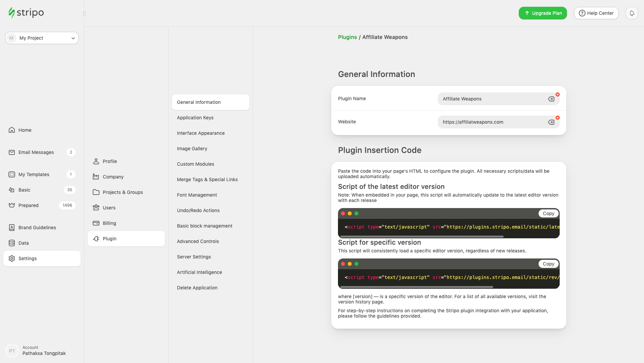Switch to Application Keys tab

pyautogui.click(x=195, y=117)
